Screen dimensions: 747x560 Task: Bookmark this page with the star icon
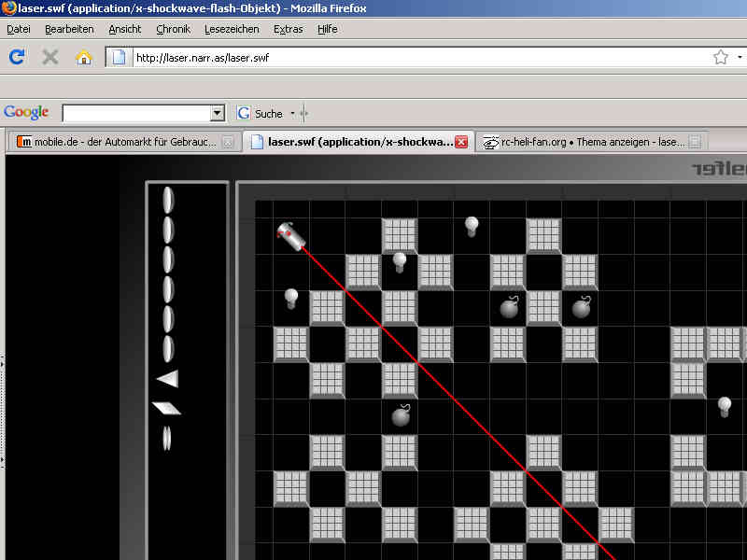pos(720,57)
